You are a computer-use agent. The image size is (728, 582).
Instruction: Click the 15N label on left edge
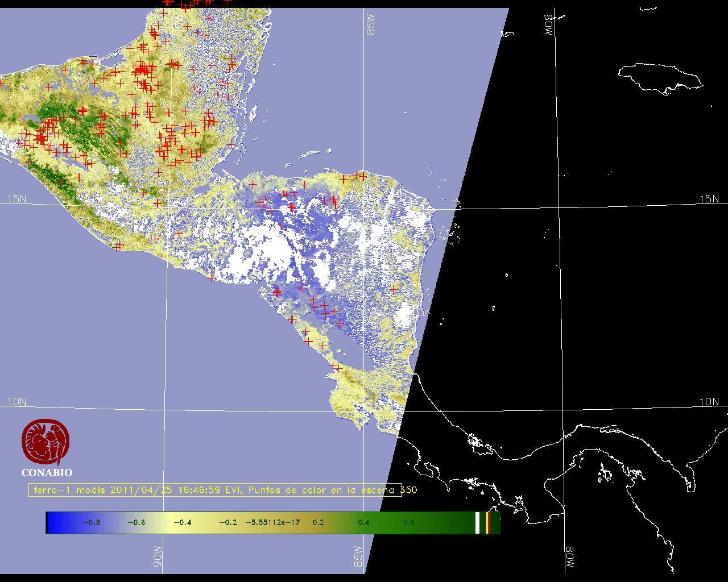pos(16,199)
